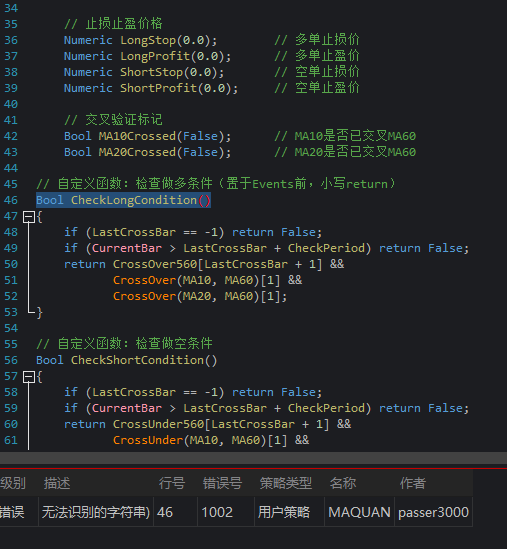
Task: Click line number 46 in the gutter
Action: point(11,200)
